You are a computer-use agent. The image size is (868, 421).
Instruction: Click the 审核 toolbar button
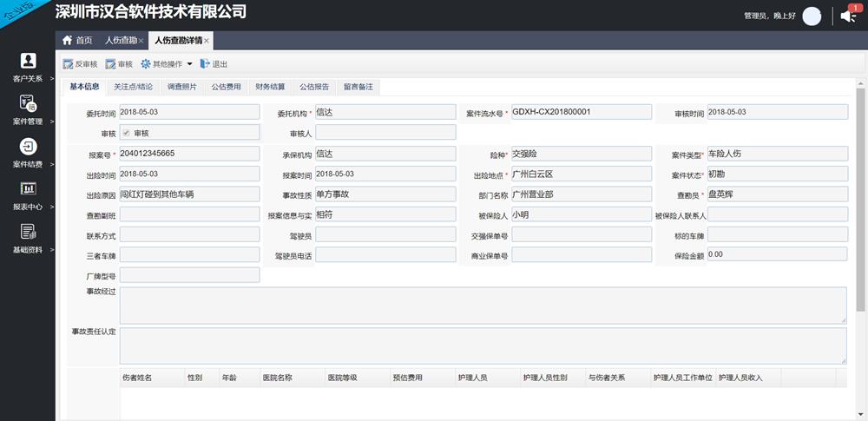click(x=119, y=64)
